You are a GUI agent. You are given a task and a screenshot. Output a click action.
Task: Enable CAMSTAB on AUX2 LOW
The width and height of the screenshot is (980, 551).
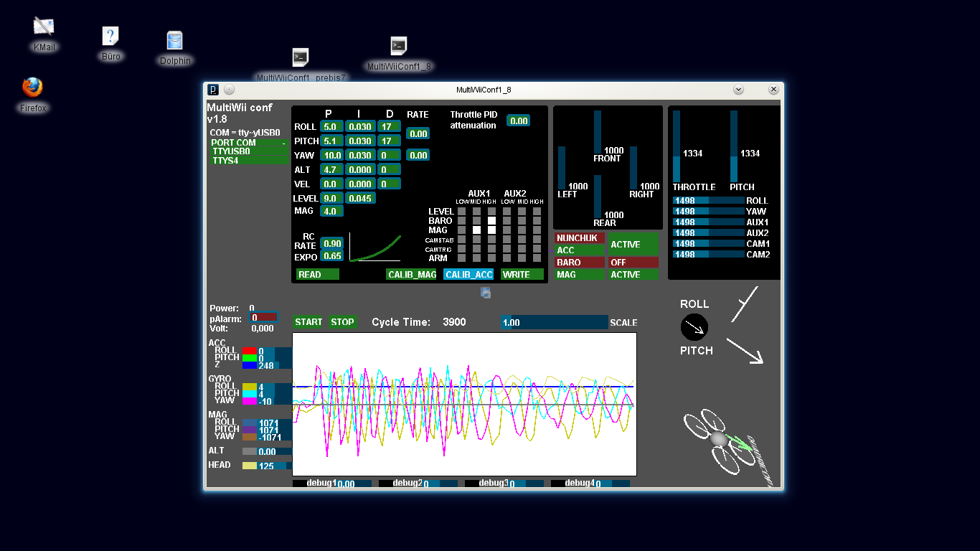click(x=507, y=240)
